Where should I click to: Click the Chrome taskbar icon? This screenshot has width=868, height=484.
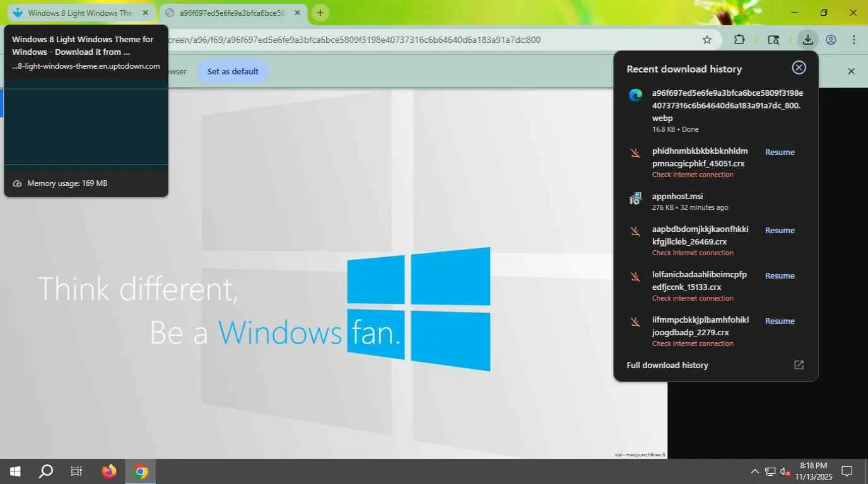(x=141, y=471)
